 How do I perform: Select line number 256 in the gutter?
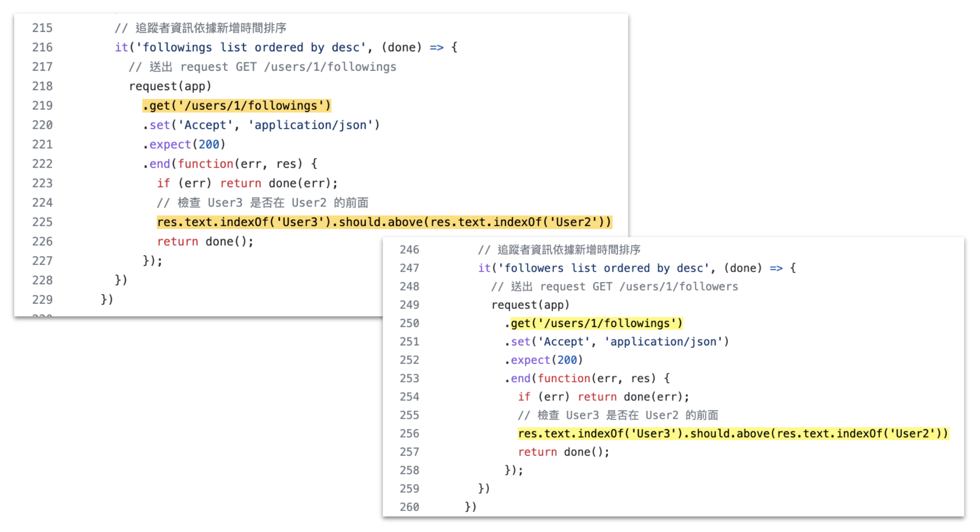coord(409,434)
